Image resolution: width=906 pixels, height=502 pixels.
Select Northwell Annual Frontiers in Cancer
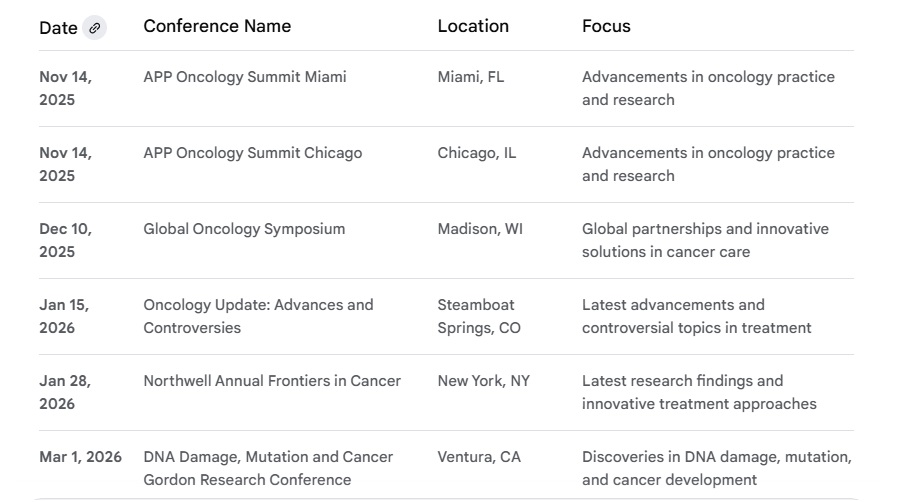(272, 381)
